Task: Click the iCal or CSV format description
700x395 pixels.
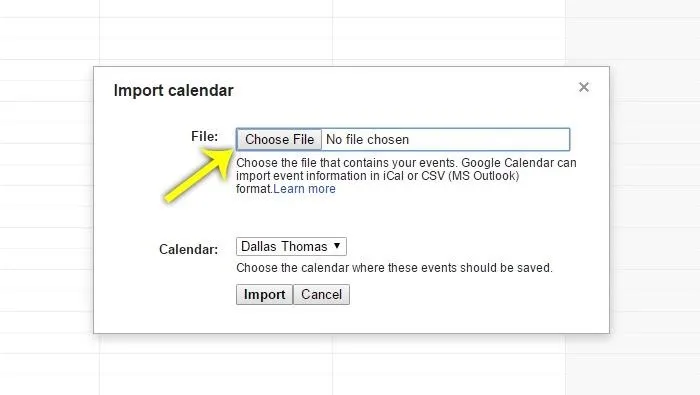Action: click(377, 176)
